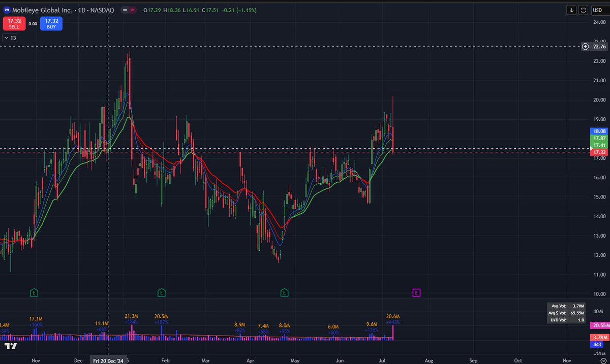Expand the collapsed 13 indicators legend
This screenshot has width=610, height=364.
tap(10, 38)
